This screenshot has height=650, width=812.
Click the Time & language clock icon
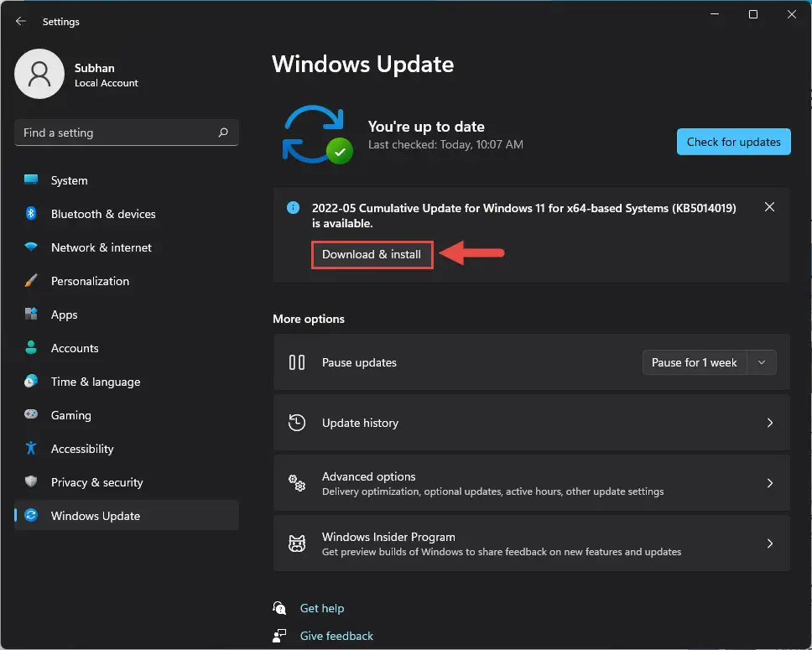pos(31,382)
